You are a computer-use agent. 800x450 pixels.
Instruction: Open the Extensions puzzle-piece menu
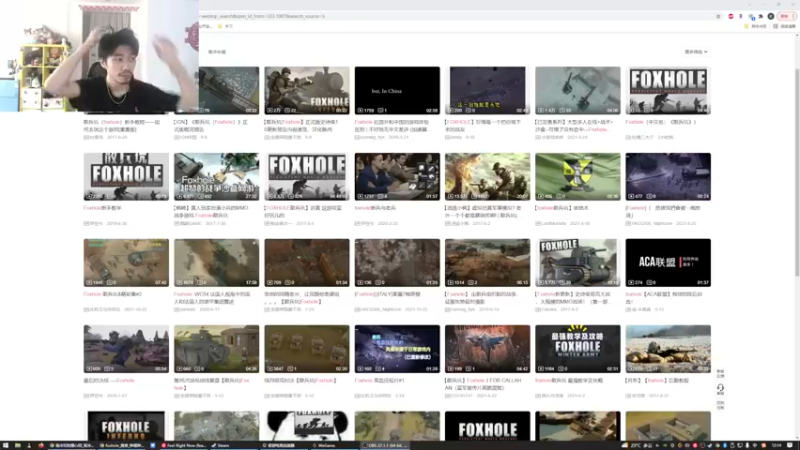761,16
